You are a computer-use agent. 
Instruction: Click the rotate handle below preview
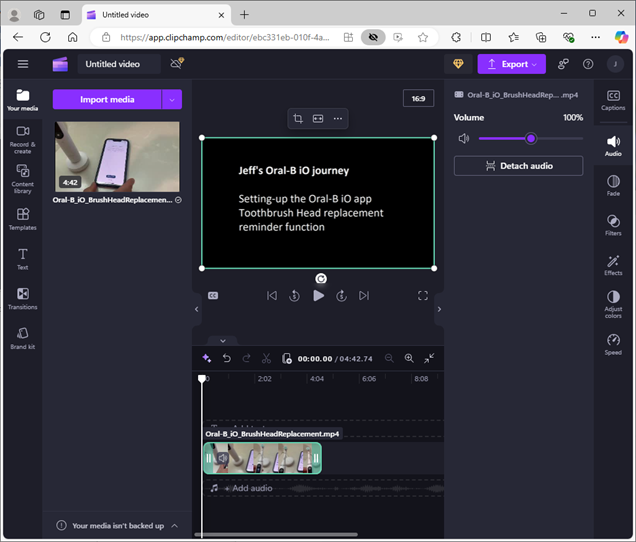321,279
